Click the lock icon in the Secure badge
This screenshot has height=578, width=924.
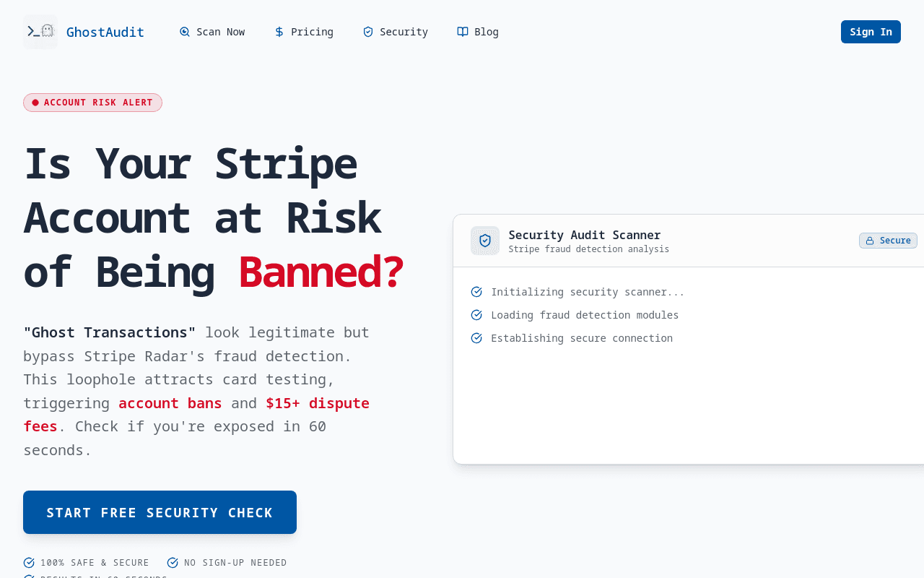[x=870, y=241]
